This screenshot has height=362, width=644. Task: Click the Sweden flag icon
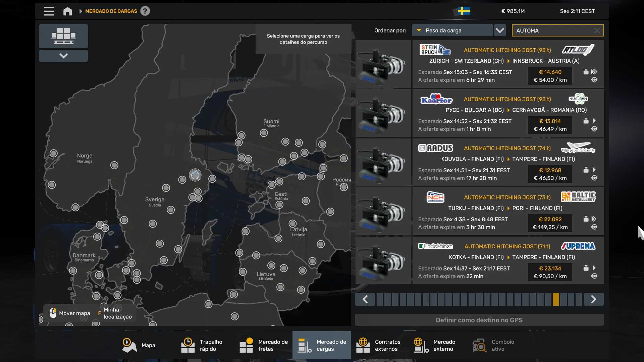464,11
